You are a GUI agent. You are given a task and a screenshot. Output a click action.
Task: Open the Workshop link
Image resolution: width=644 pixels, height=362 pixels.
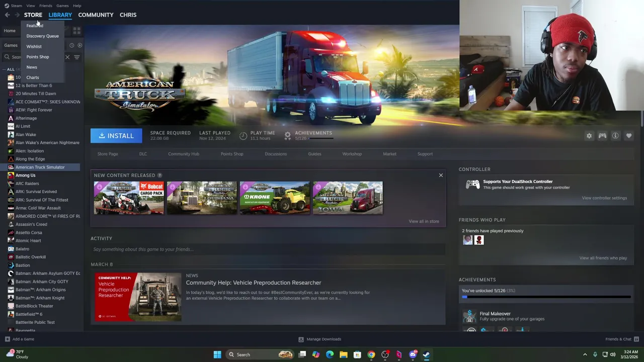pos(352,154)
